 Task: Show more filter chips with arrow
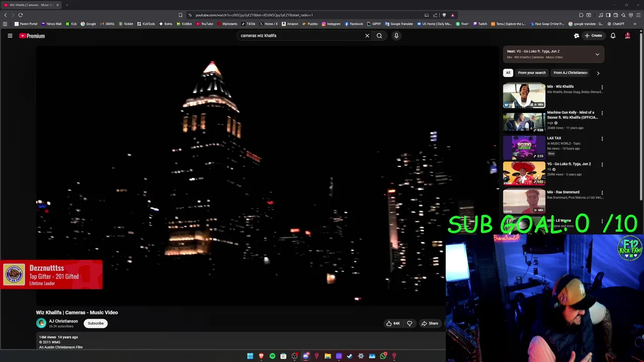click(x=598, y=73)
